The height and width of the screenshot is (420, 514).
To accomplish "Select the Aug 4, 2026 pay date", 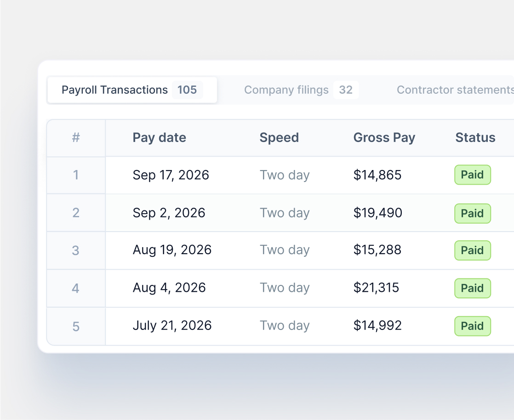I will pos(169,288).
